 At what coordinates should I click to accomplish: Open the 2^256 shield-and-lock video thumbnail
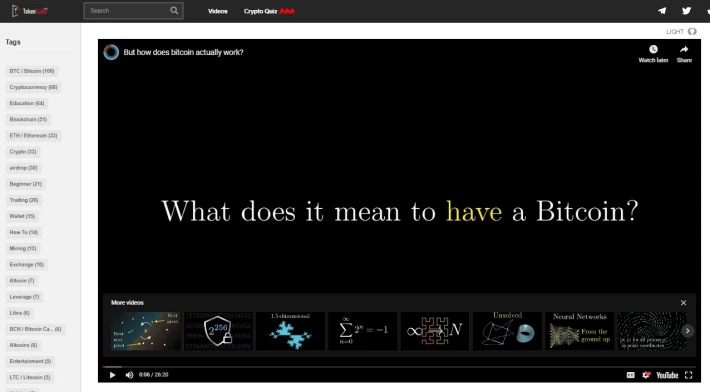click(x=218, y=330)
